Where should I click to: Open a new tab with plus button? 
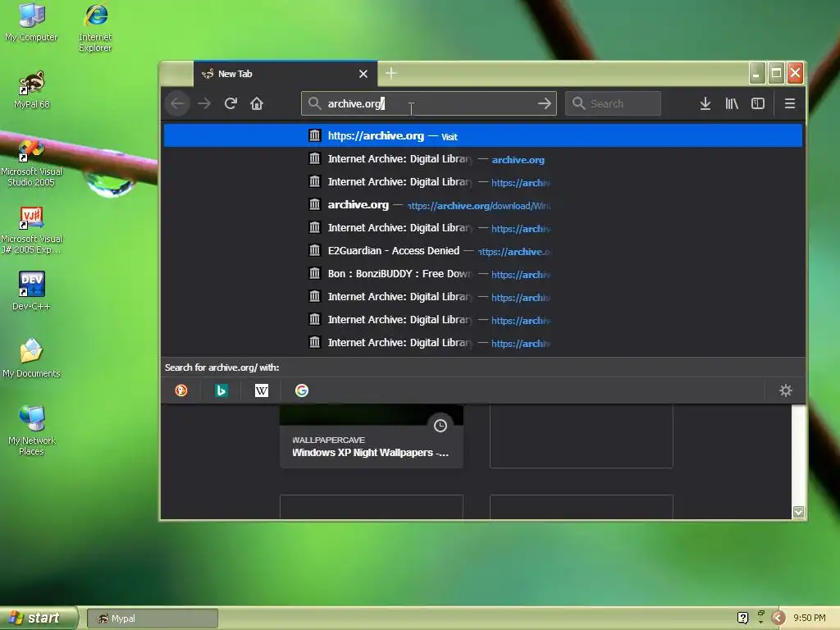pos(391,73)
